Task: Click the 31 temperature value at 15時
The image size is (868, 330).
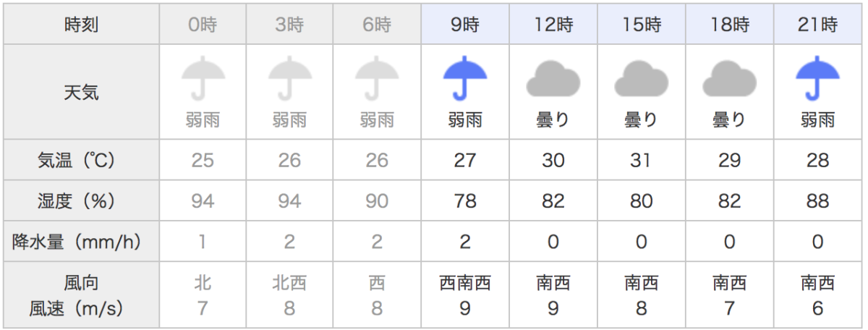Action: 642,160
